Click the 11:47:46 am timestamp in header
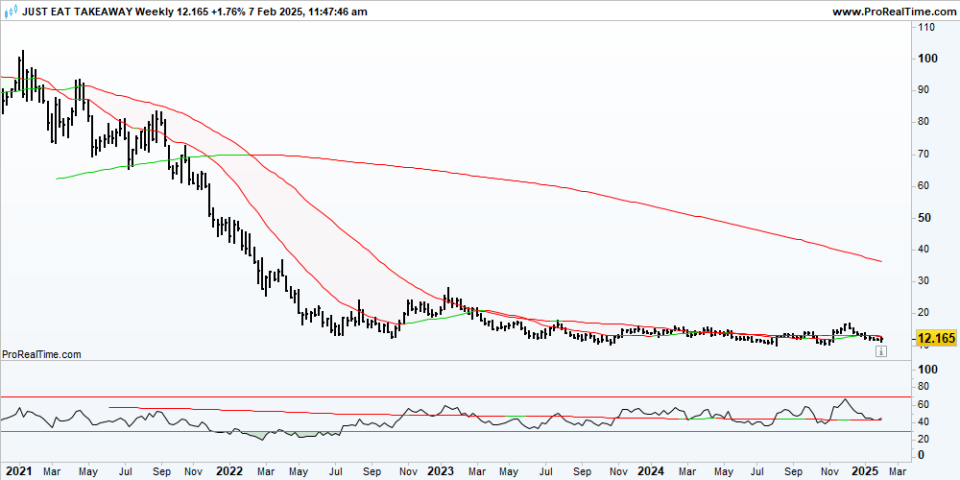960x480 pixels. 337,11
